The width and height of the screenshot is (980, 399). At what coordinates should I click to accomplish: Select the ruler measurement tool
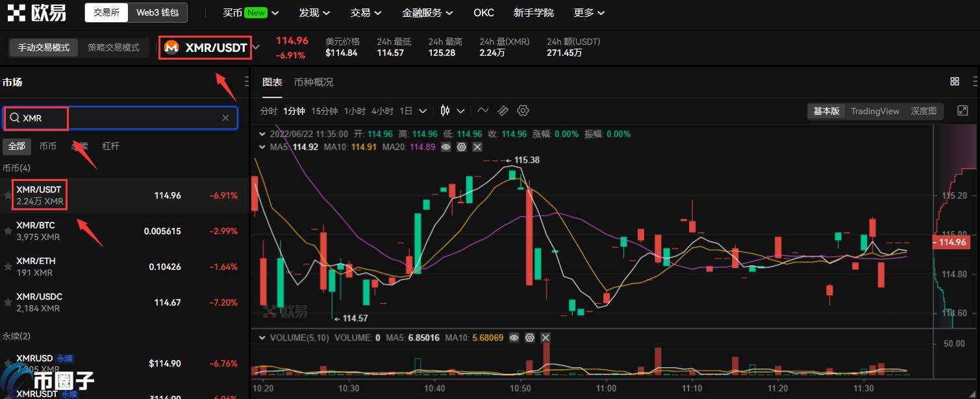click(503, 111)
